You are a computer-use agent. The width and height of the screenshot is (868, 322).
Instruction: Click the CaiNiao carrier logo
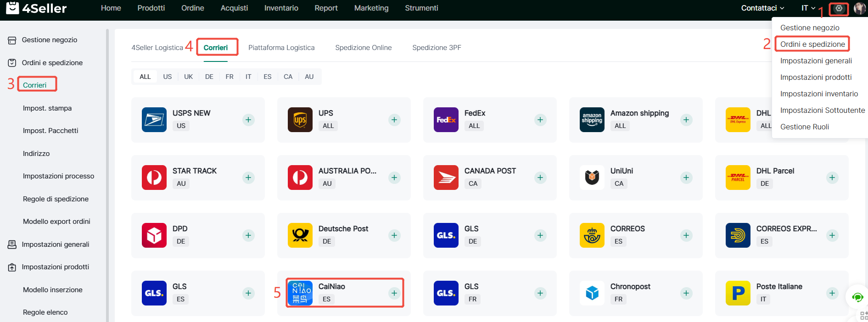(x=300, y=293)
